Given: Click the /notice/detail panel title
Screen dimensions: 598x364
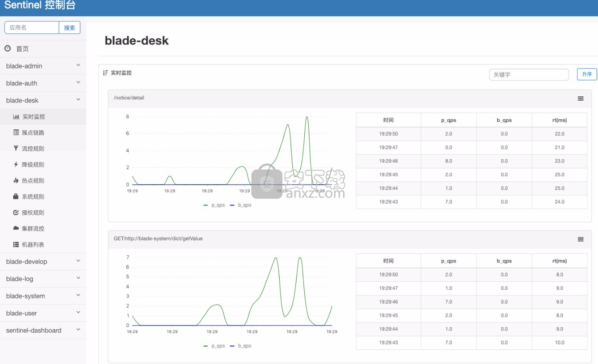Looking at the screenshot, I should [129, 98].
